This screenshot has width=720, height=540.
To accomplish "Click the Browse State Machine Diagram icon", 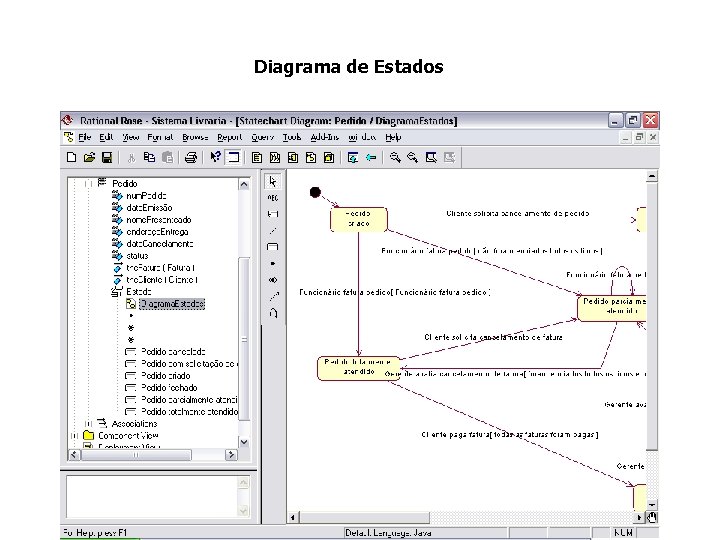I will 311,158.
